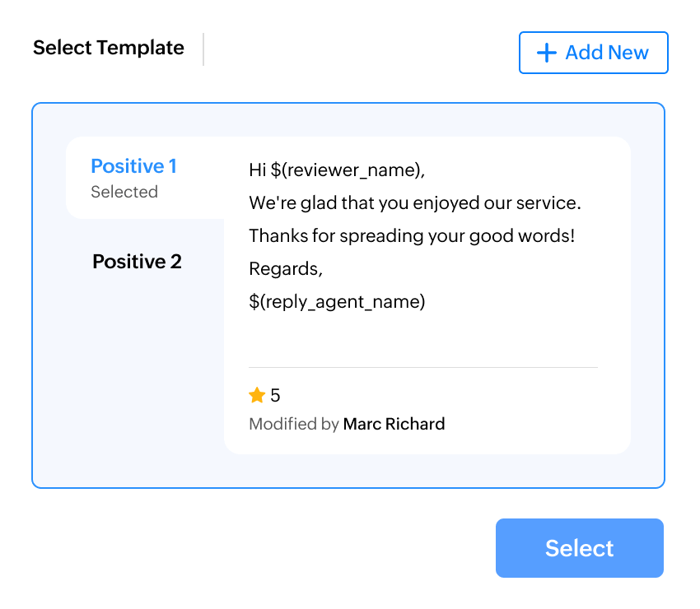Screen dimensions: 700x609
Task: Click the rating number 5
Action: click(x=275, y=396)
